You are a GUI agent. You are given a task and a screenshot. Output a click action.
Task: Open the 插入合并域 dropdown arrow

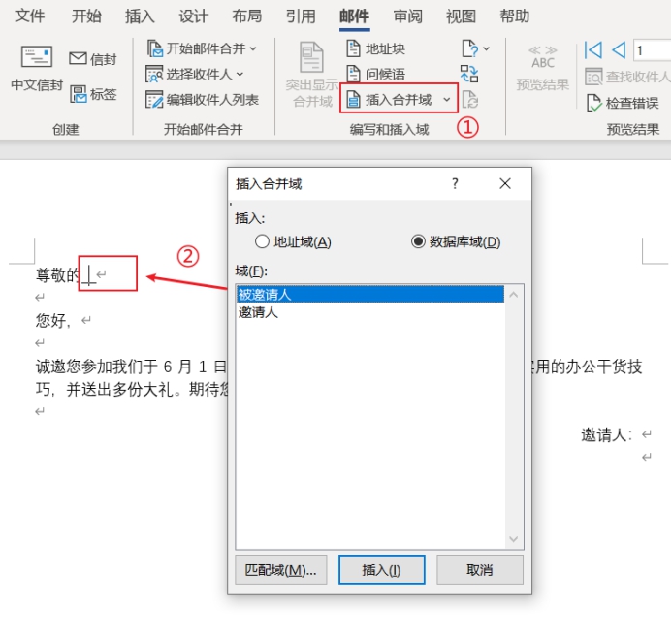click(x=446, y=99)
